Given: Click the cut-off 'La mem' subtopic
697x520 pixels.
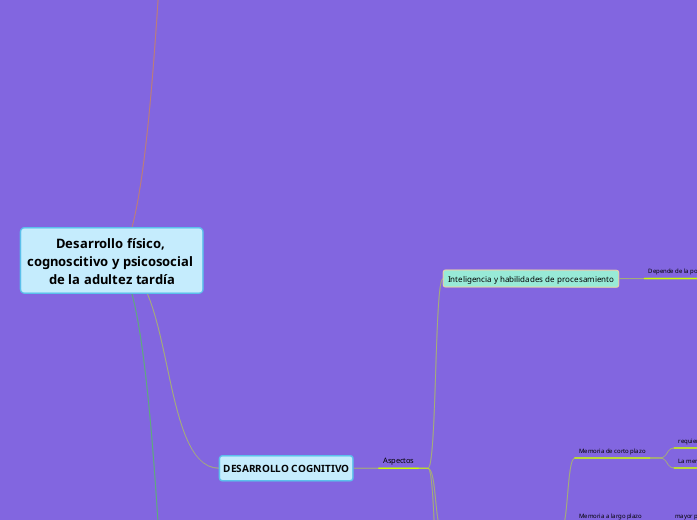Looking at the screenshot, I should click(x=685, y=461).
